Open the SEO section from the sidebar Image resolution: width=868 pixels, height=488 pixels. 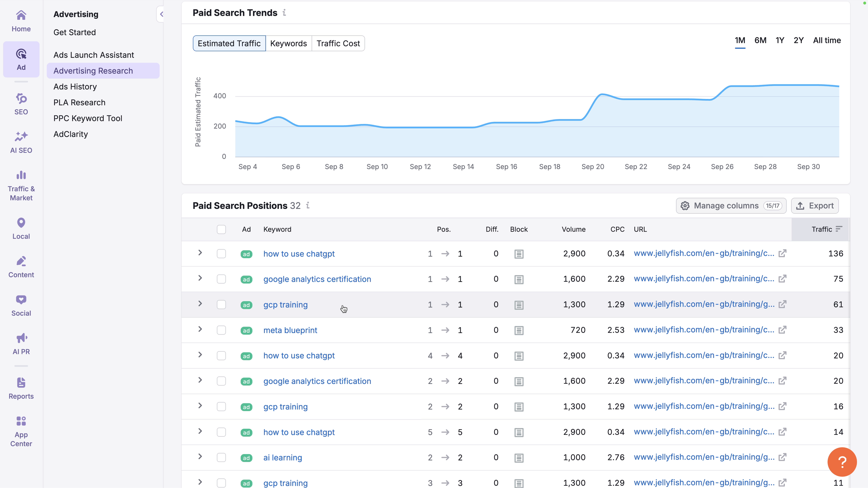(21, 103)
